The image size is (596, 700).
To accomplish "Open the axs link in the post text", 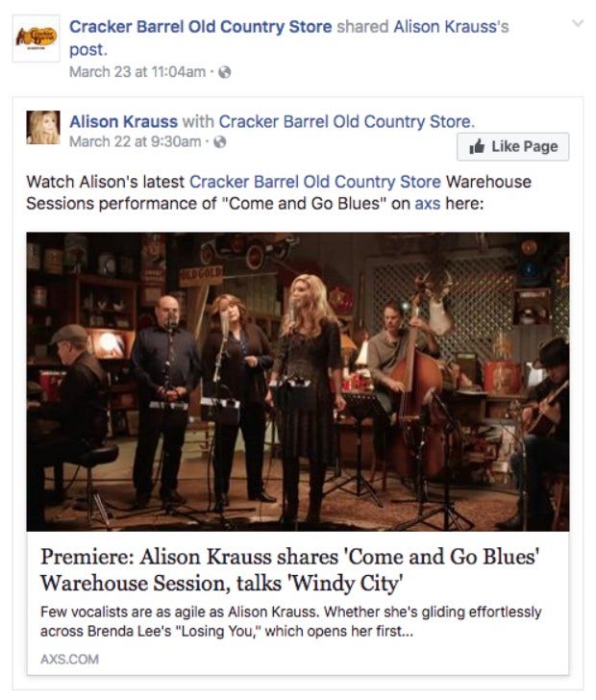I will (428, 204).
